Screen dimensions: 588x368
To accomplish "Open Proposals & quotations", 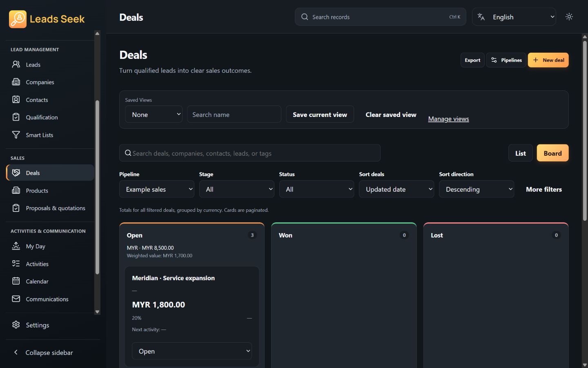I will pyautogui.click(x=50, y=208).
